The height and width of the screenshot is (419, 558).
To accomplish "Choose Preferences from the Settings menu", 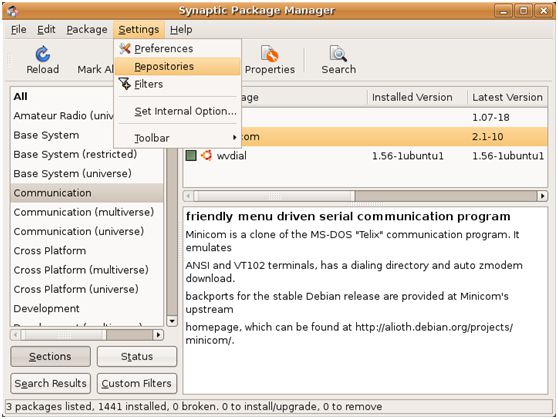I will click(178, 48).
